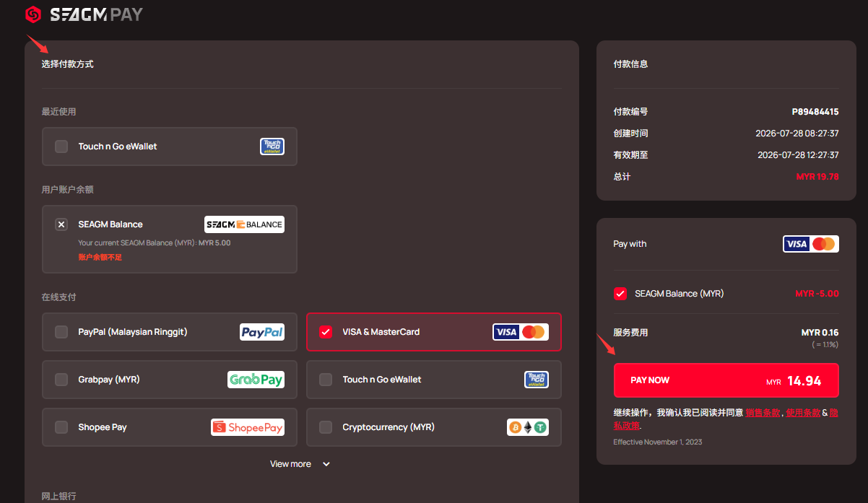This screenshot has width=868, height=503.
Task: Open the 销售条款 link
Action: coord(763,413)
